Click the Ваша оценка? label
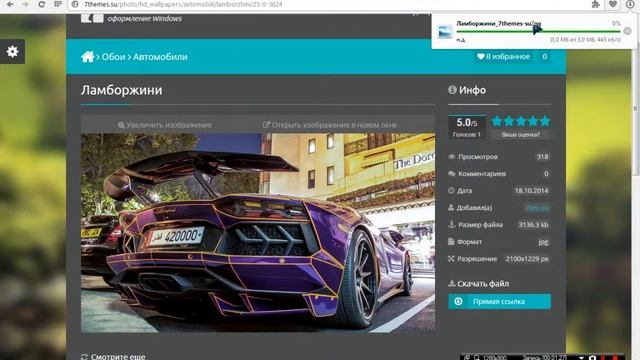This screenshot has width=640, height=360. tap(520, 134)
